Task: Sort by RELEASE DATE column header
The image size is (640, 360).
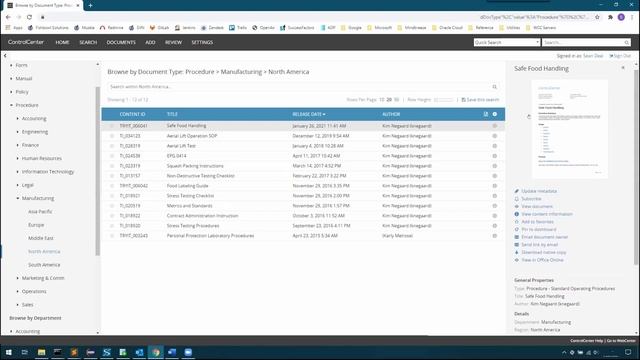Action: 309,114
